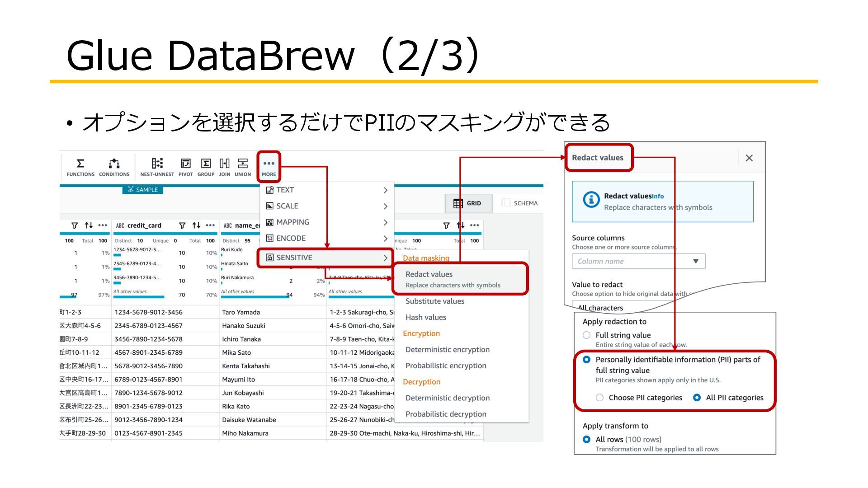Click the credit_card column header
868x488 pixels.
144,225
